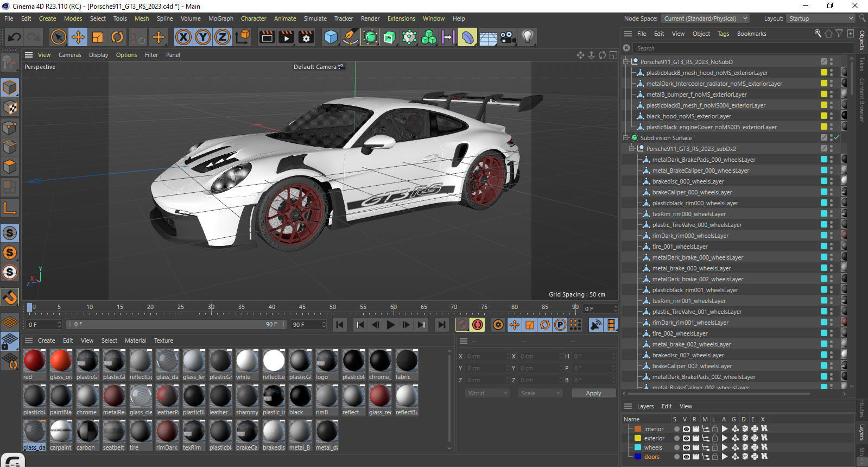Add a Floor environment grid icon
This screenshot has height=467, width=868.
pyautogui.click(x=488, y=37)
